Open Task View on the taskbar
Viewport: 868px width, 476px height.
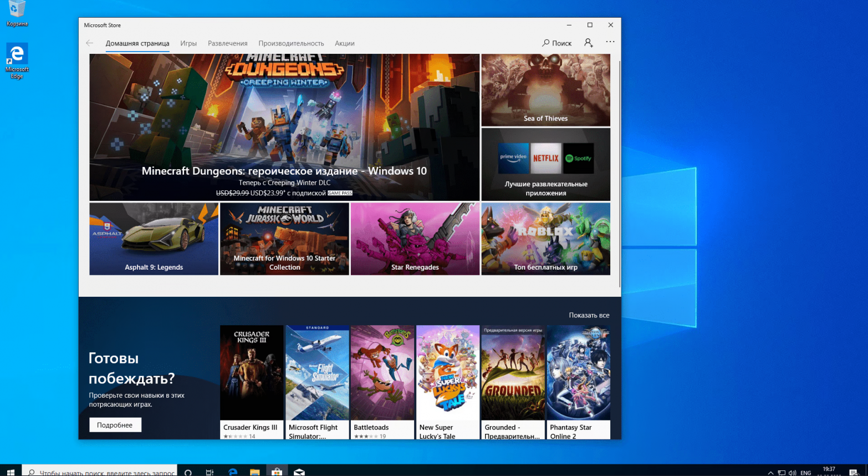tap(210, 472)
